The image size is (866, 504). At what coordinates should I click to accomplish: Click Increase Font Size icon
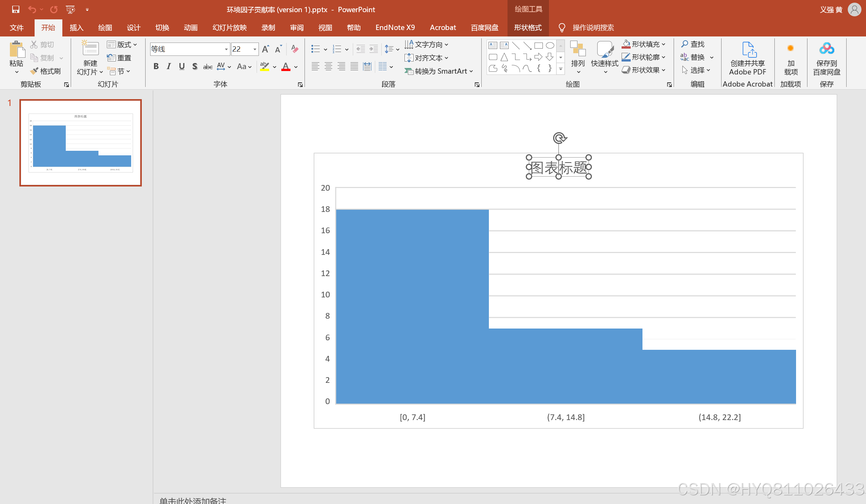point(265,49)
